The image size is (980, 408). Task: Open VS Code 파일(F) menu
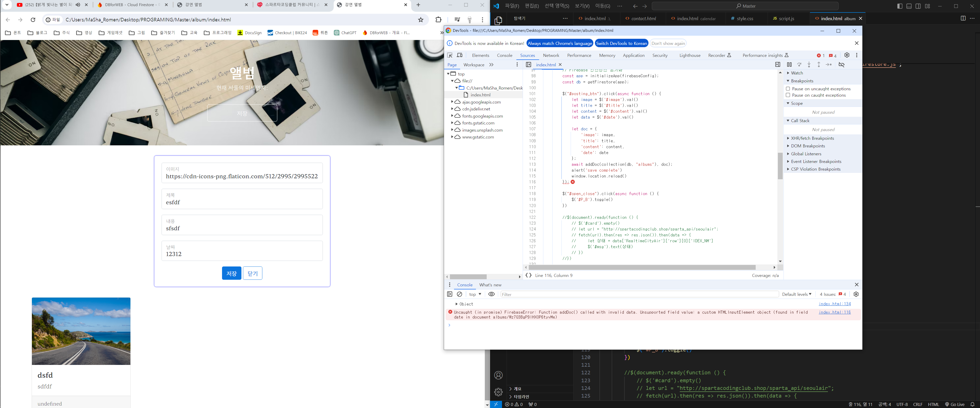coord(512,6)
